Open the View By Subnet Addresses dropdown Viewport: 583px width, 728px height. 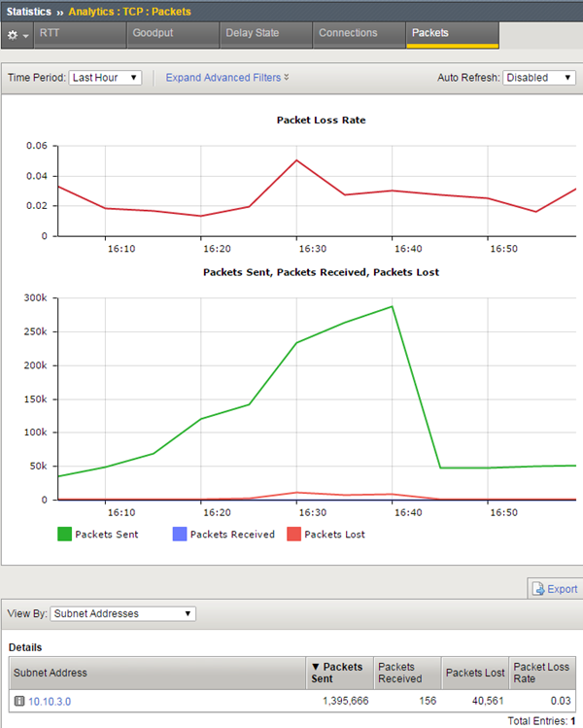[x=122, y=614]
